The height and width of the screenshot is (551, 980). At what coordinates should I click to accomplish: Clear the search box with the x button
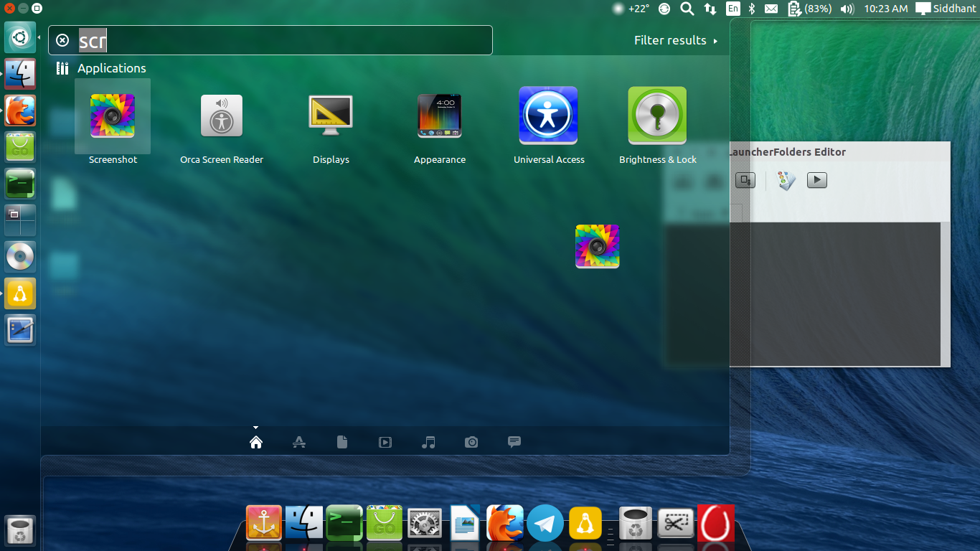coord(62,40)
